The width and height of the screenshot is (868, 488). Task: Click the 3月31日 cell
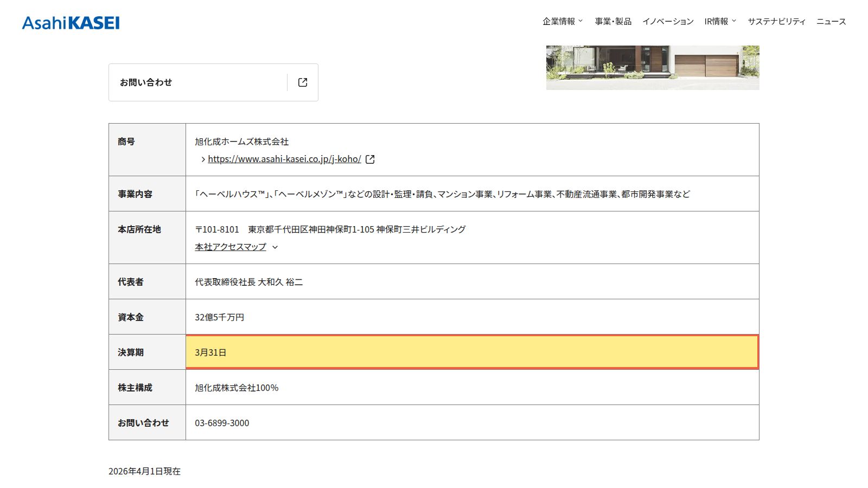coord(473,352)
